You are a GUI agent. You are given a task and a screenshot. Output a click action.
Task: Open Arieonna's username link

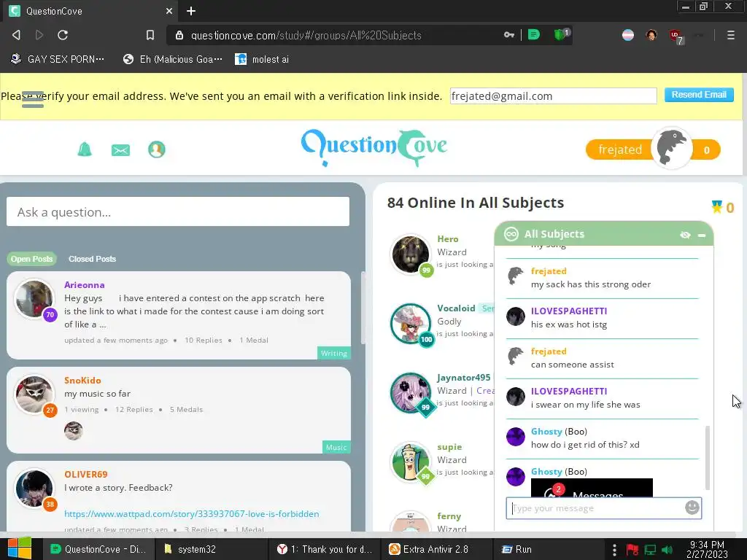85,285
